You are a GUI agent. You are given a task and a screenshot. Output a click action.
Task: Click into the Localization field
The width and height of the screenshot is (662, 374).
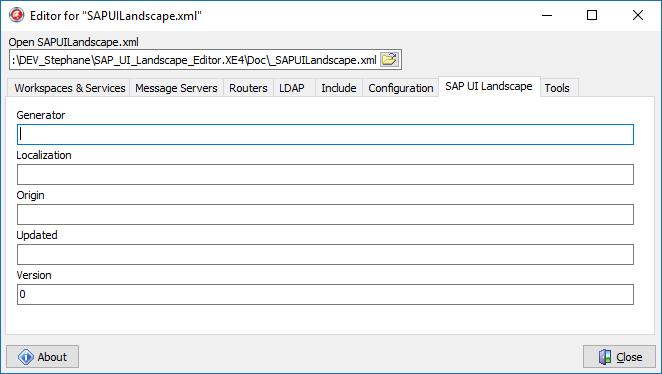point(325,174)
